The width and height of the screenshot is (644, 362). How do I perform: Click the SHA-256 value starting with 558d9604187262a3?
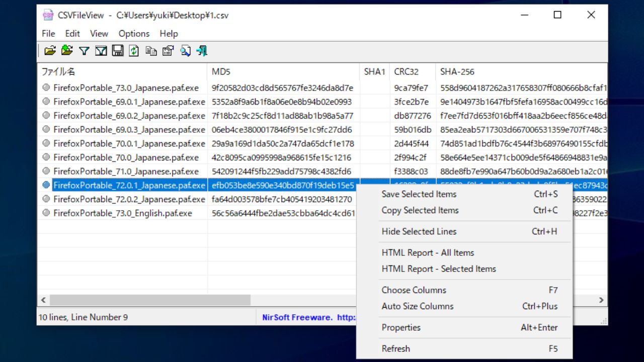pyautogui.click(x=523, y=88)
